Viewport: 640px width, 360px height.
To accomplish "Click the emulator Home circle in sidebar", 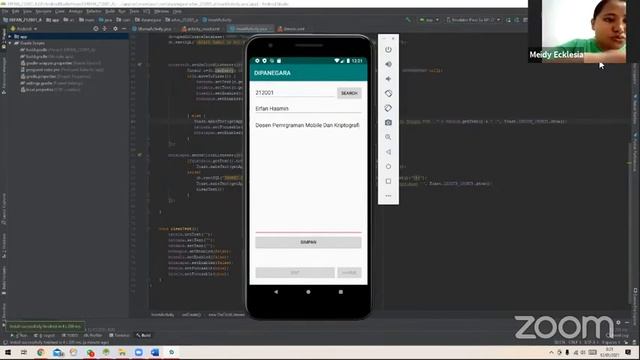I will (388, 167).
